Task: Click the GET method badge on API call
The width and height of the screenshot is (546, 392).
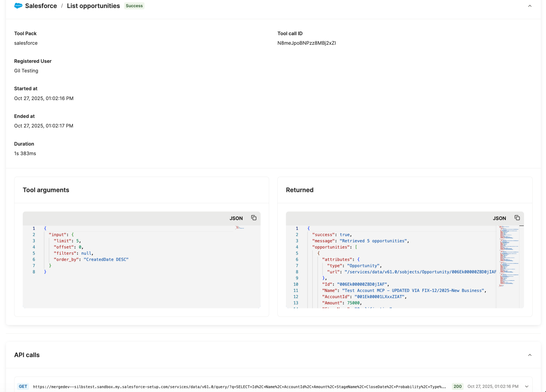Action: point(23,386)
